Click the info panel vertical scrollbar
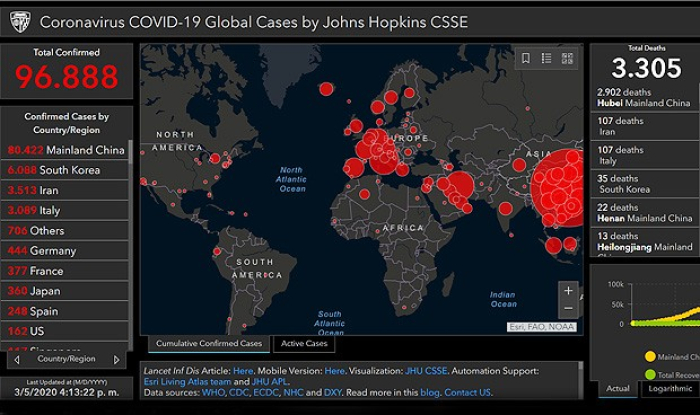Screen dimensions: 700x415 click(x=580, y=379)
